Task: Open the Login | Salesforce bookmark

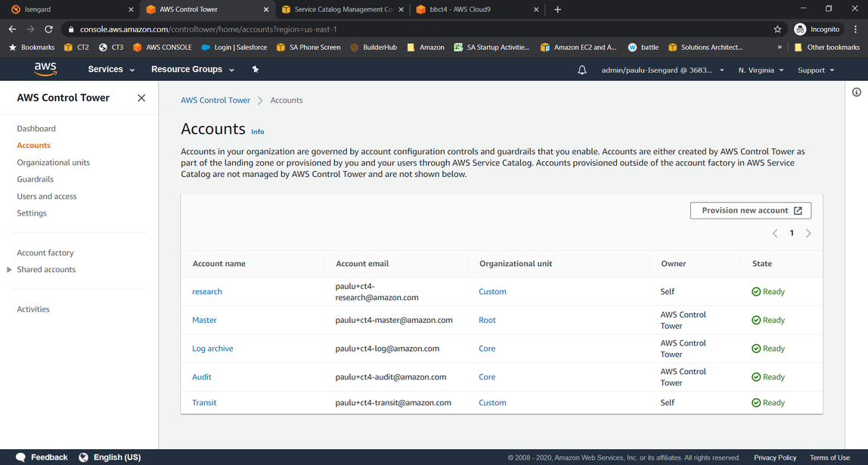Action: 234,48
